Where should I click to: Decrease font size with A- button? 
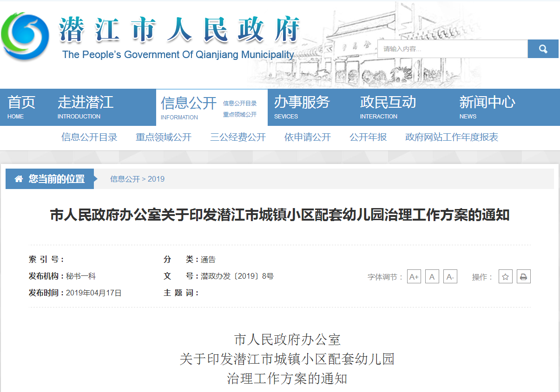pyautogui.click(x=450, y=277)
